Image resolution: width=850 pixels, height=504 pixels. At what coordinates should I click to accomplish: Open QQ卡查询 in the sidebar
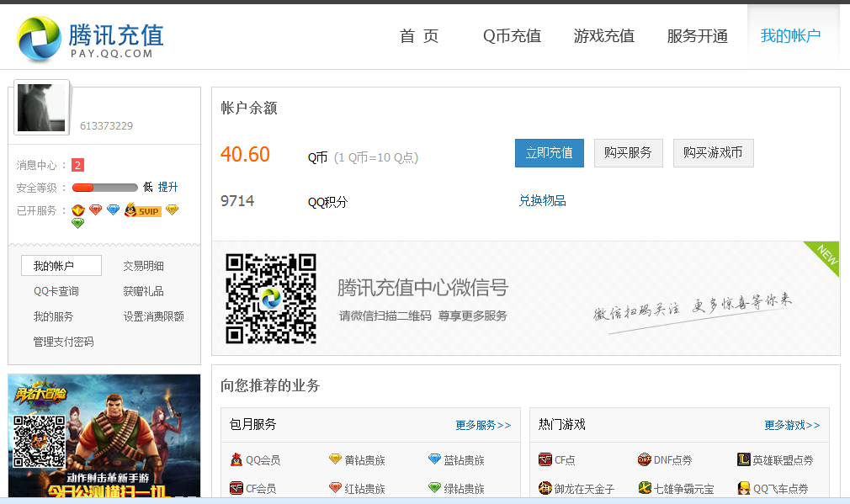tap(56, 292)
